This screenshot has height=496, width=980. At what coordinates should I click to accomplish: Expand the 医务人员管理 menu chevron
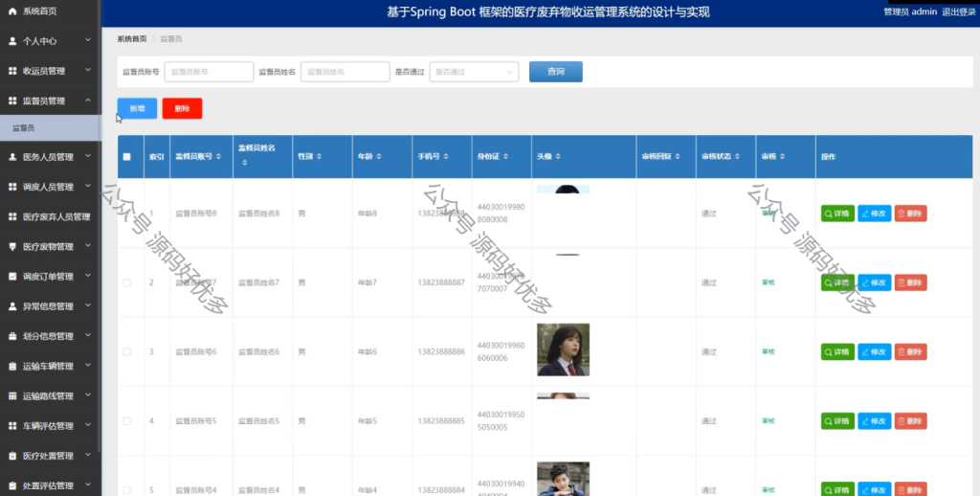(x=88, y=156)
